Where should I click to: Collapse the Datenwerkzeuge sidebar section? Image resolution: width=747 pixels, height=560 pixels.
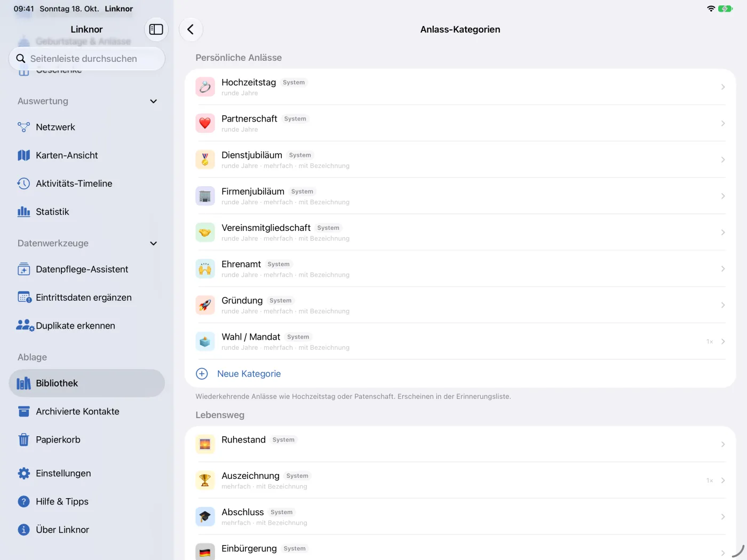click(154, 244)
